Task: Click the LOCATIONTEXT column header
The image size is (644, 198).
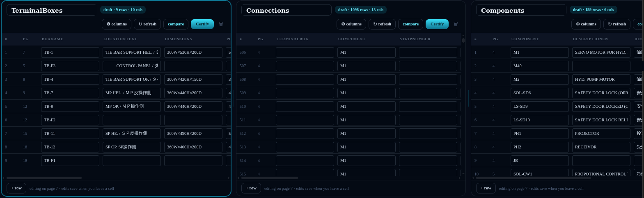Action: click(120, 39)
